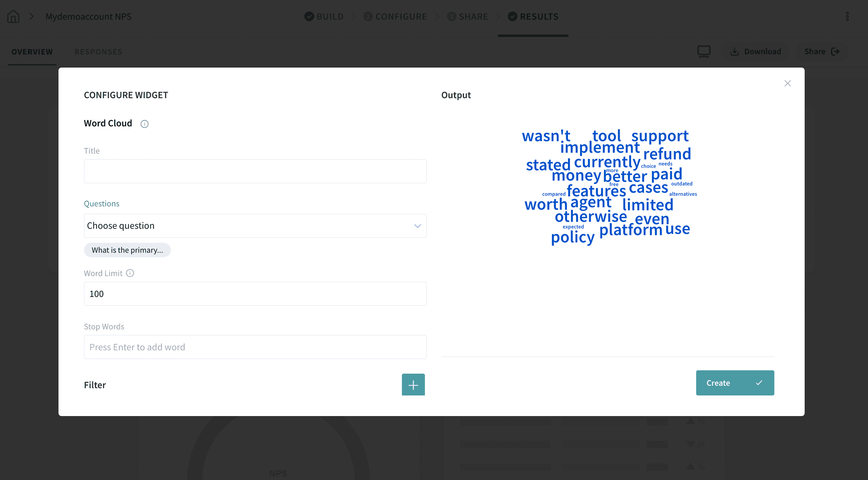Screen dimensions: 868x480
Task: Click the home icon in breadcrumb
Action: pyautogui.click(x=13, y=16)
